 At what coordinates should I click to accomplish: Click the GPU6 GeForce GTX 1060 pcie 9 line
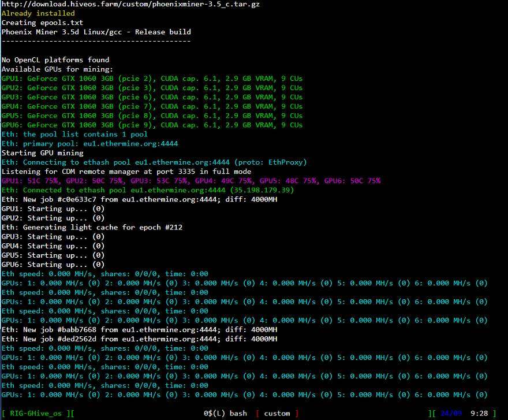pyautogui.click(x=152, y=125)
